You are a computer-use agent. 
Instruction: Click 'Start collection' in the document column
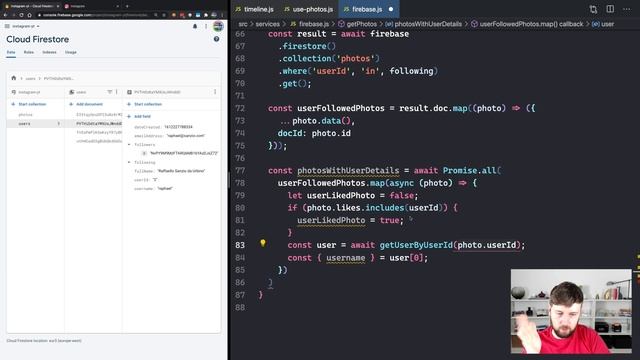(x=144, y=104)
